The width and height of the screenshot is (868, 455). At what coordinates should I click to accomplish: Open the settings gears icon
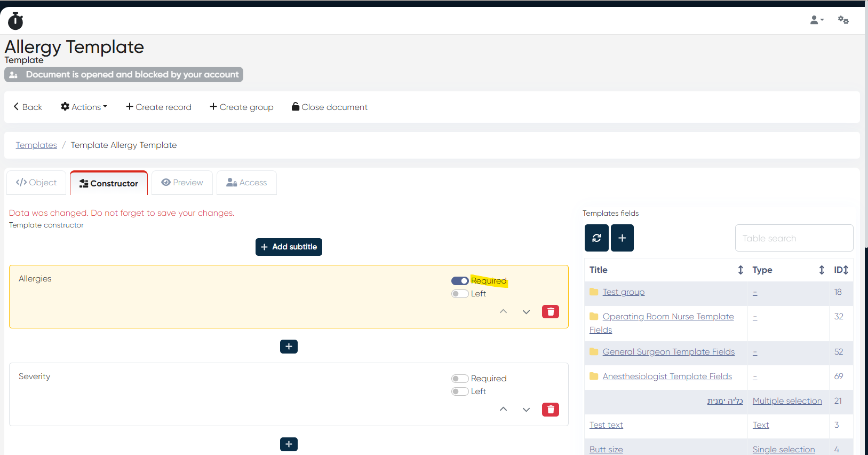coord(843,20)
